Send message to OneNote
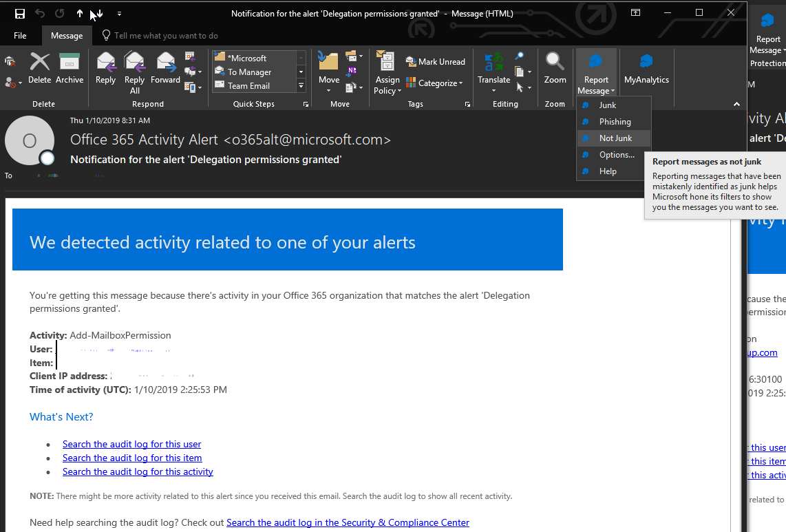 [352, 72]
